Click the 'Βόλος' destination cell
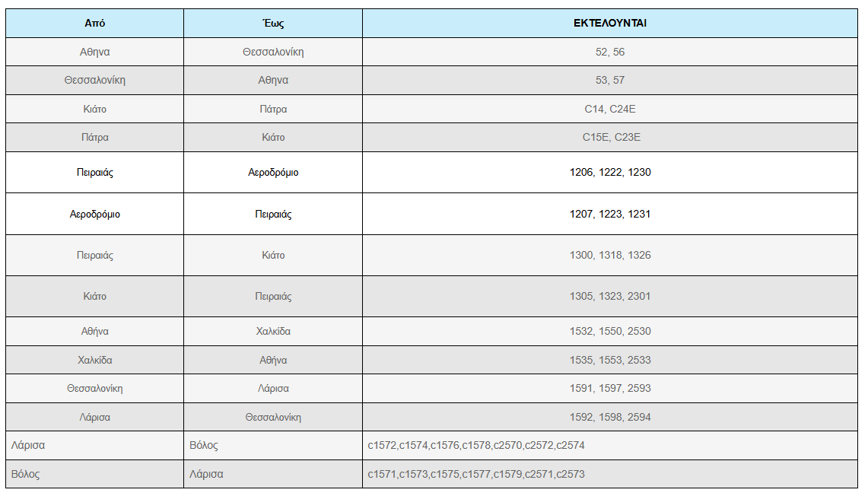Image resolution: width=868 pixels, height=496 pixels. [x=273, y=446]
